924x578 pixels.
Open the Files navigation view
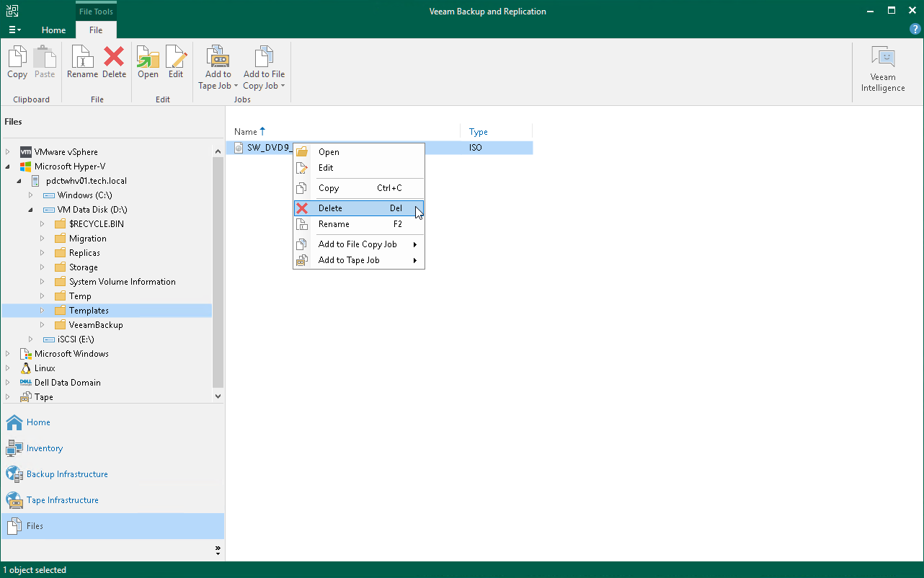[x=112, y=526]
